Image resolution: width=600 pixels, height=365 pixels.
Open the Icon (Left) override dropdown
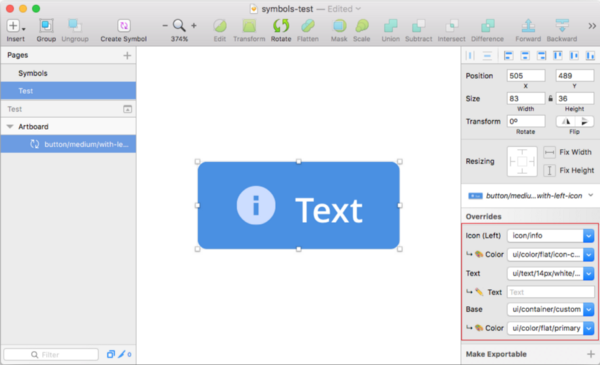point(550,236)
